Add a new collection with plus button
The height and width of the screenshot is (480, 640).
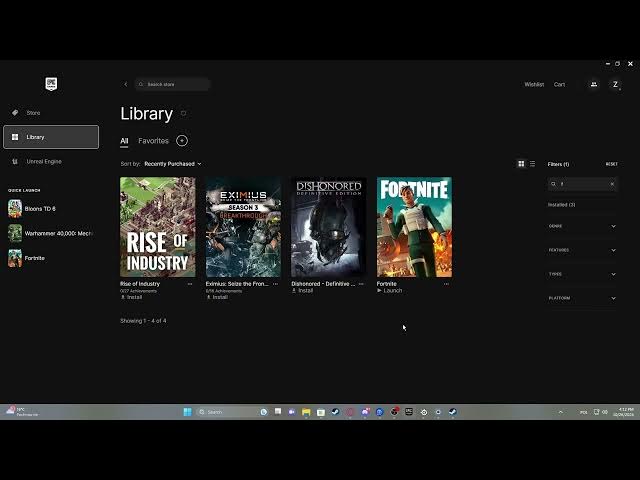(182, 141)
